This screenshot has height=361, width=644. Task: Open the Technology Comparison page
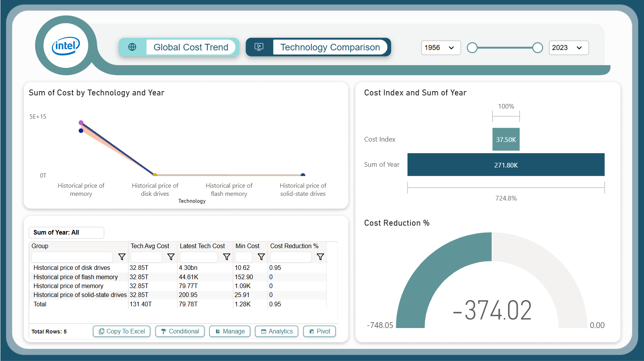point(330,47)
